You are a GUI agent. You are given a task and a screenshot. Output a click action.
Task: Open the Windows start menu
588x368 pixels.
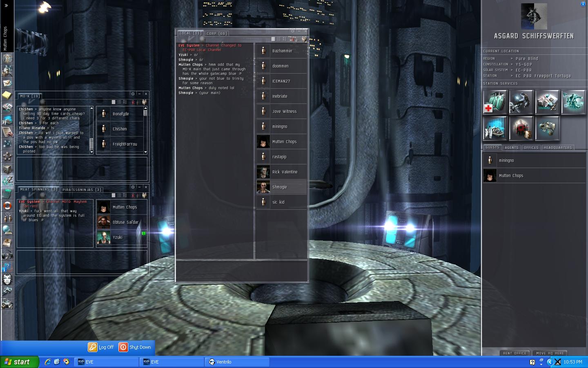[x=20, y=362]
